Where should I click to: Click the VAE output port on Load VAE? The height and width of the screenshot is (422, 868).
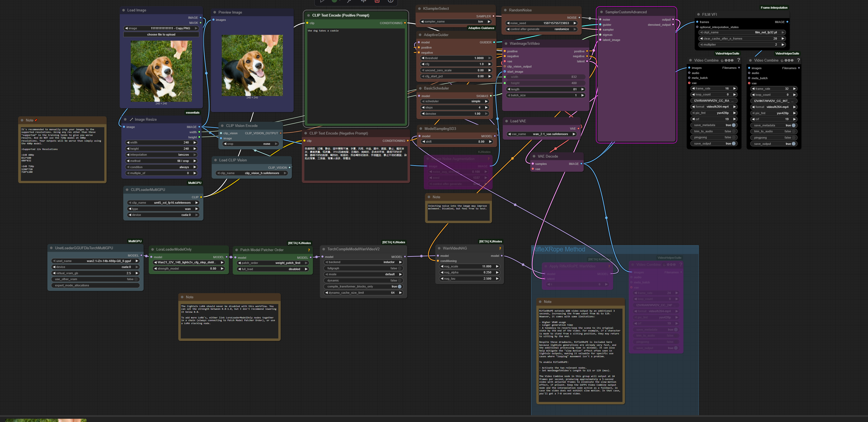click(578, 129)
